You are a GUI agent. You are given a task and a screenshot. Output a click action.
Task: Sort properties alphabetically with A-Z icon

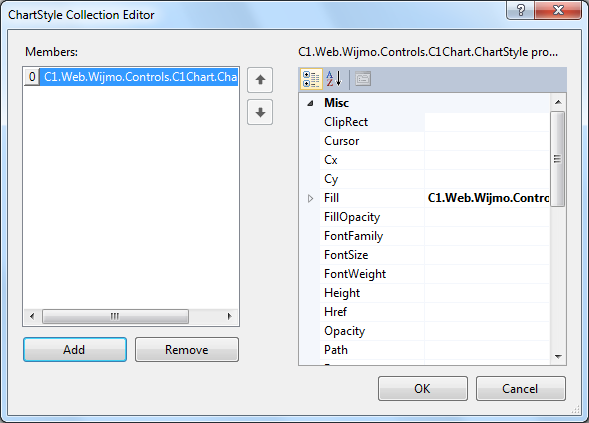point(334,79)
